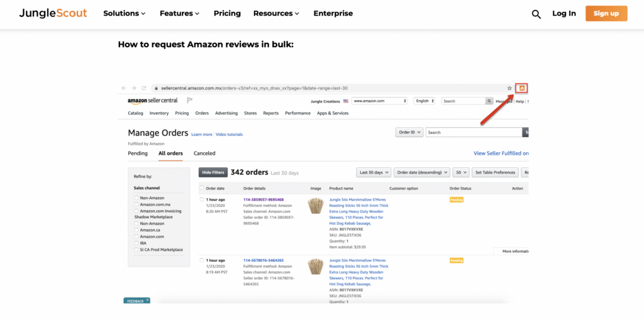Switch to the Canceled orders tab
Screen dimensions: 644x319
click(x=204, y=154)
